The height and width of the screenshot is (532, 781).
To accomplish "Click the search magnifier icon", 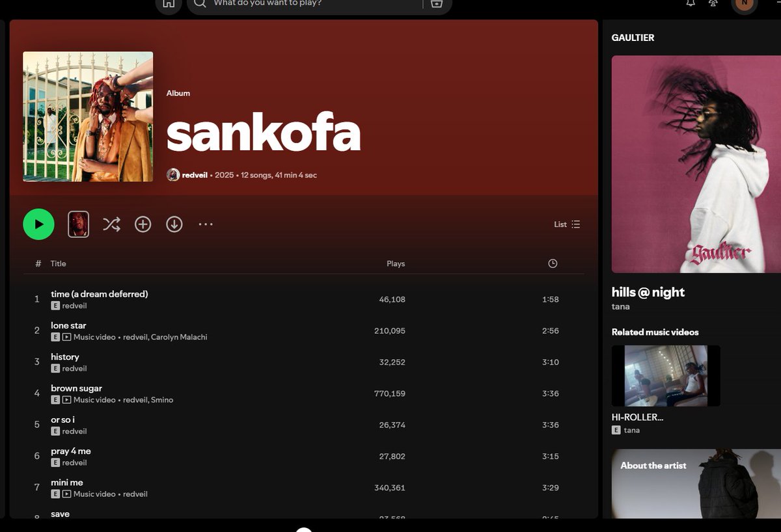I will click(200, 4).
